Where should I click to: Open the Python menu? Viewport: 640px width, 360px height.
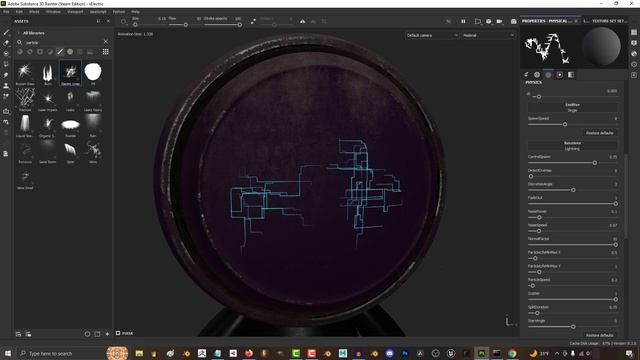click(119, 12)
